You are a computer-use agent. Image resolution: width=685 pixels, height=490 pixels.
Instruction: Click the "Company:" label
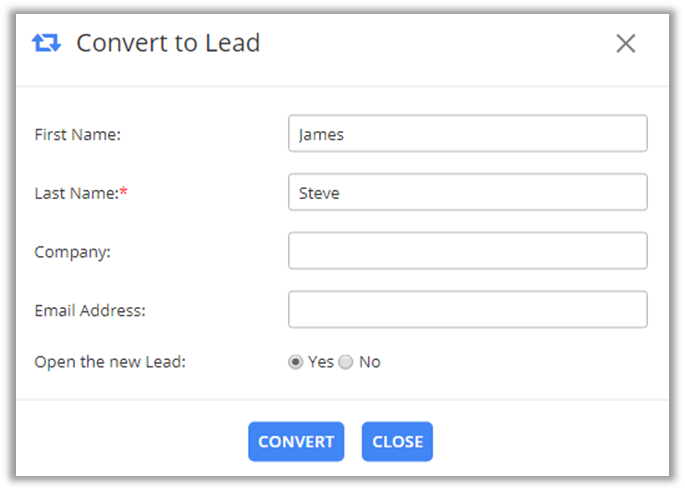pos(72,252)
